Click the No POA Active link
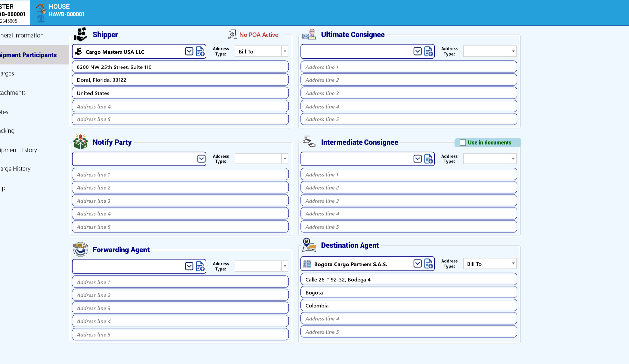Screen dimensions: 629x364 click(x=259, y=35)
